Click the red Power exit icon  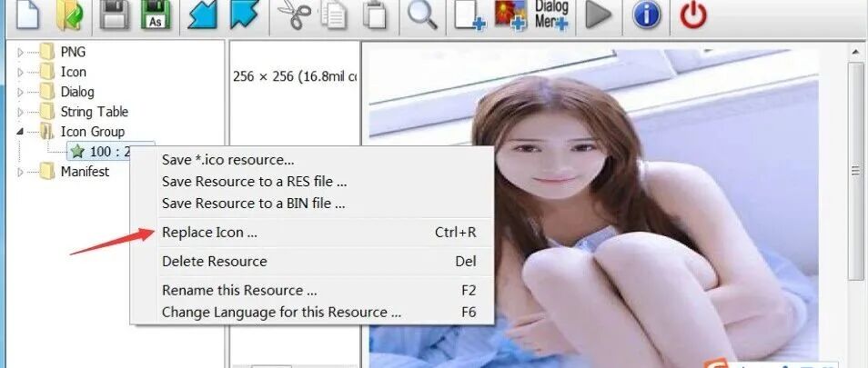pyautogui.click(x=693, y=15)
